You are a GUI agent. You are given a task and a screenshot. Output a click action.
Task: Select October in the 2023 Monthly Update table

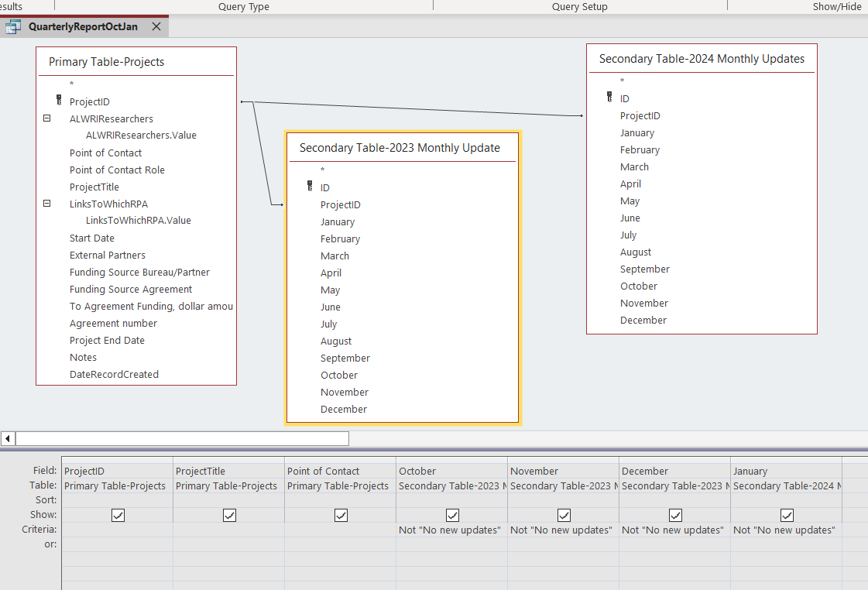(339, 376)
